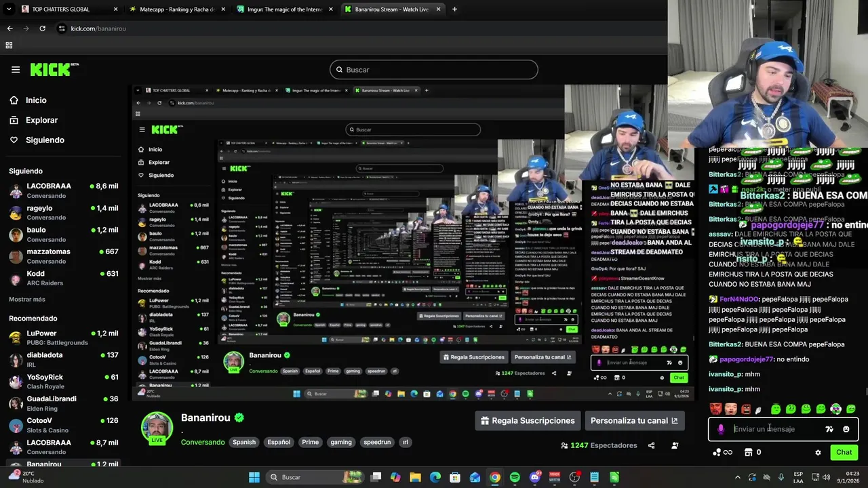Screen dimensions: 868x488
Task: Click the user icon next to share
Action: coord(675,445)
